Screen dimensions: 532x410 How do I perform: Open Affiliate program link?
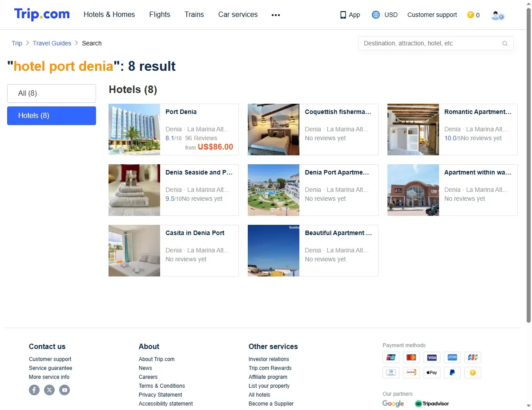268,377
